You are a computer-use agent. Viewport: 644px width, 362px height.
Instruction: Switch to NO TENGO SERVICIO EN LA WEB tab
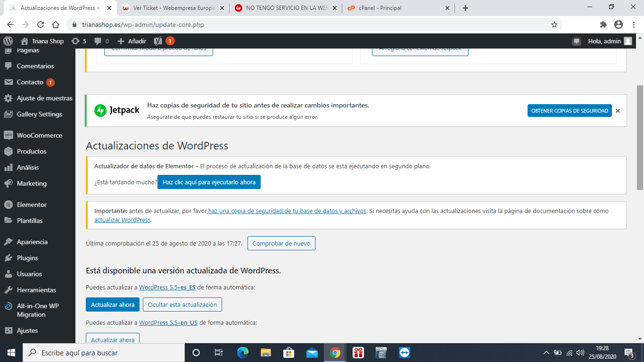point(285,8)
